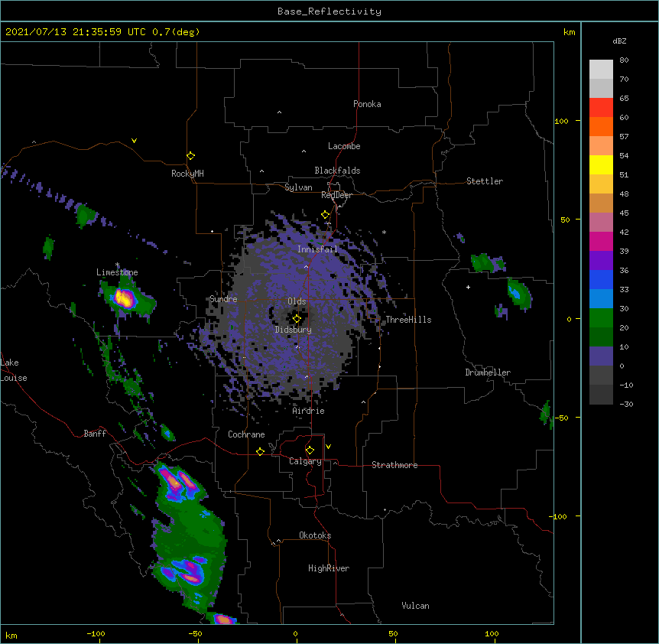Click the Lacombe city label
659x644 pixels.
click(x=344, y=146)
